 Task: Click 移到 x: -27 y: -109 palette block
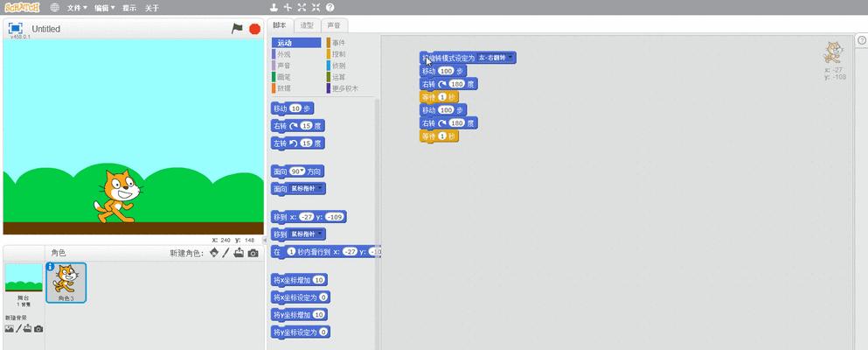(x=309, y=216)
